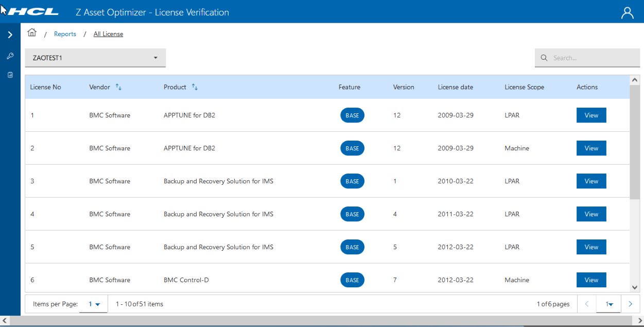Open the Items per Page dropdown

pyautogui.click(x=94, y=304)
